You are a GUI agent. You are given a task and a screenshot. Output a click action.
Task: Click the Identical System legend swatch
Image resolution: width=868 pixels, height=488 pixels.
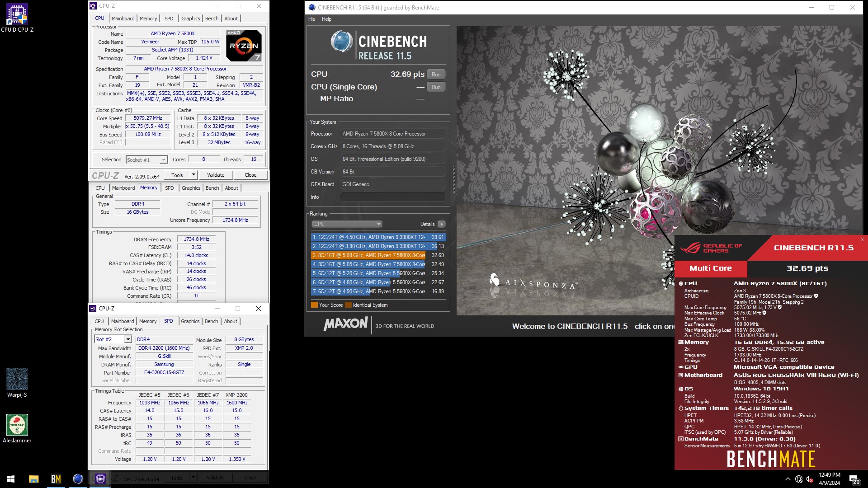[x=348, y=305]
